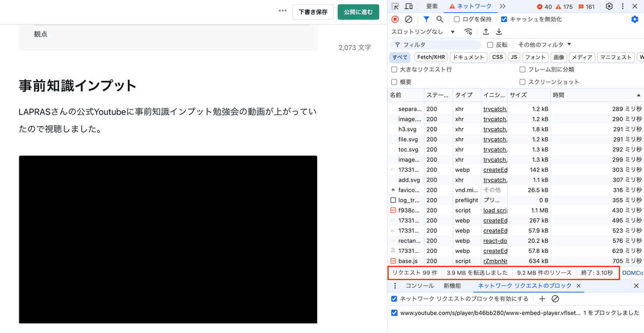The image size is (644, 333).
Task: Open コンソール drawer tab
Action: click(420, 286)
